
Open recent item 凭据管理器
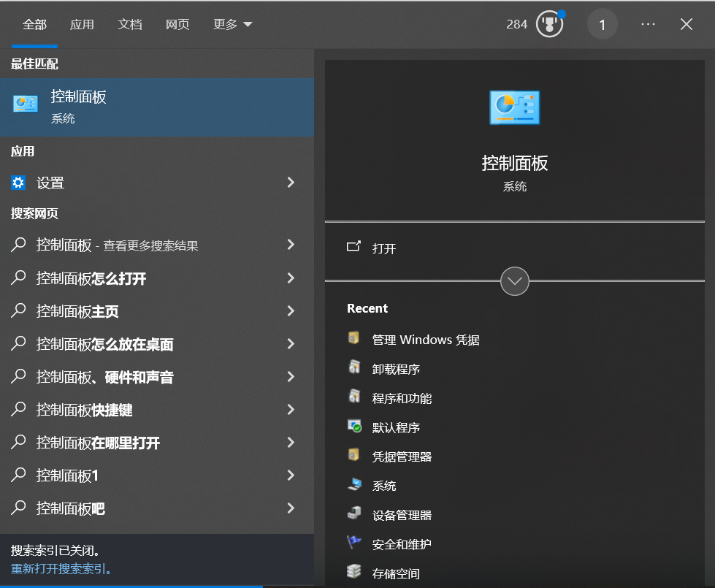tap(402, 457)
